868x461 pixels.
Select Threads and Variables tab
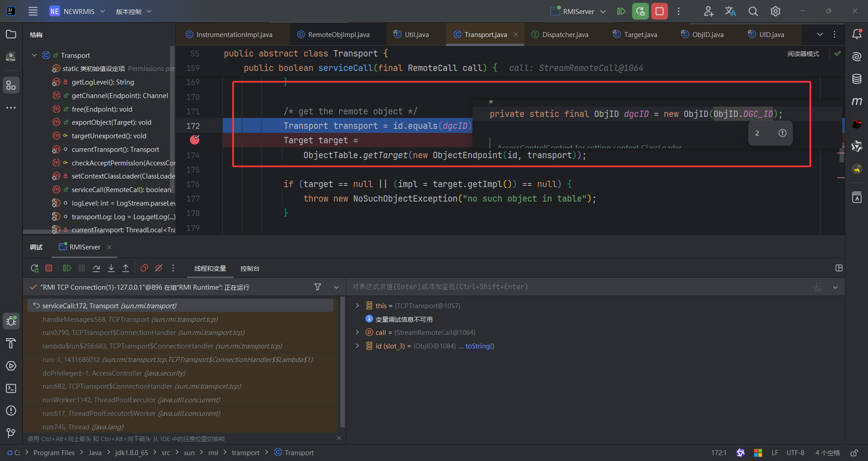pyautogui.click(x=210, y=268)
